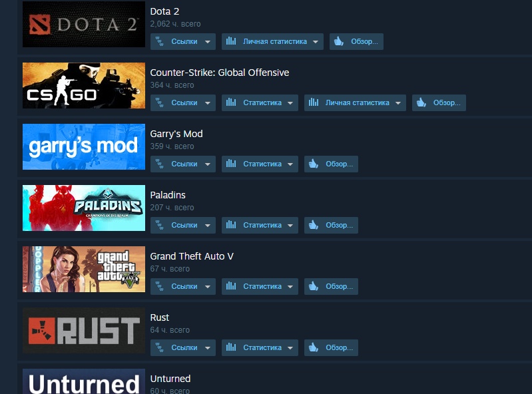
Task: Click the Обзор button for Paladins
Action: pos(331,225)
